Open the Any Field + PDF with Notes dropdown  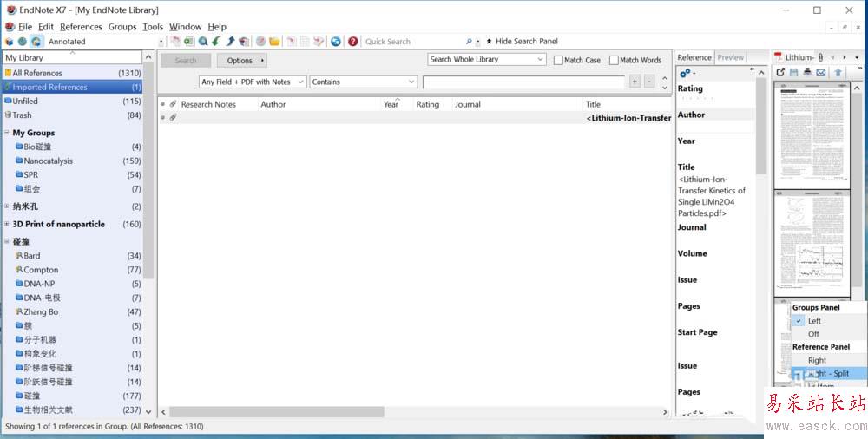[252, 82]
